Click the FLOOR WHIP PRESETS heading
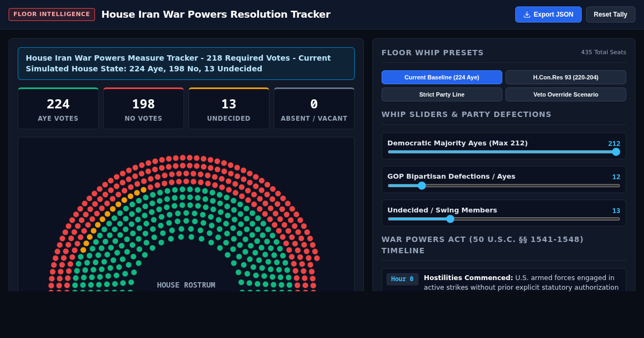644x338 pixels. pyautogui.click(x=433, y=53)
